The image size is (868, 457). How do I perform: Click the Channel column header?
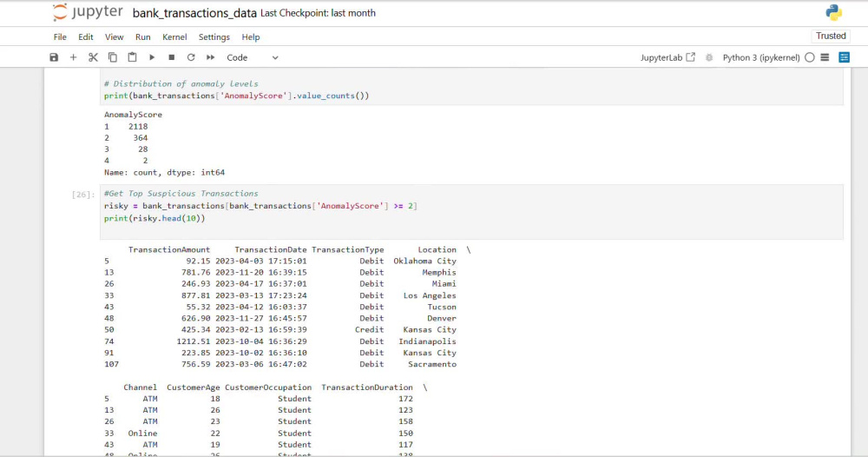click(140, 387)
